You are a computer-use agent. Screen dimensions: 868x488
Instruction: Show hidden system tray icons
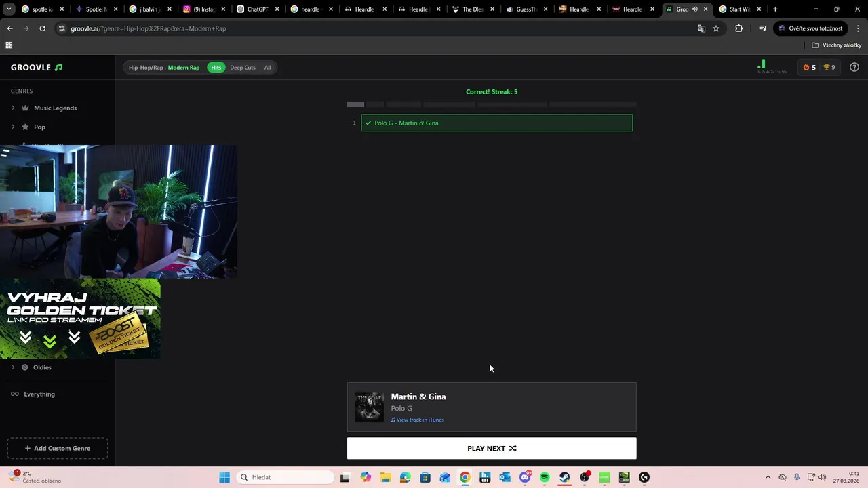(768, 477)
